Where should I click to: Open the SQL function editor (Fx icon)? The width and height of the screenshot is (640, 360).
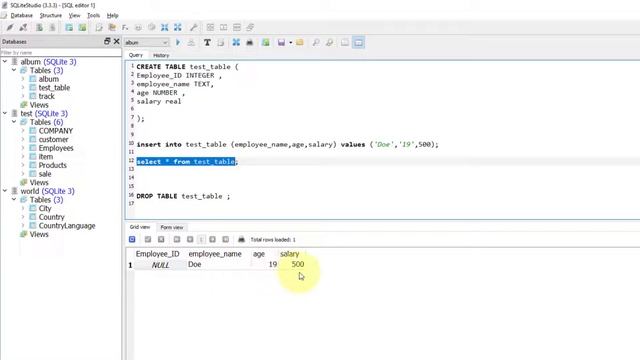tap(125, 27)
